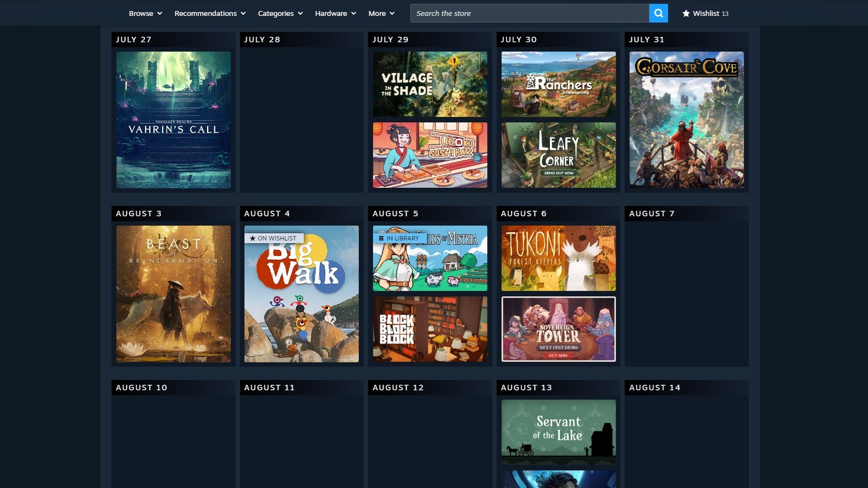Open Village in the Shade game
Image resolution: width=868 pixels, height=488 pixels.
[x=430, y=84]
